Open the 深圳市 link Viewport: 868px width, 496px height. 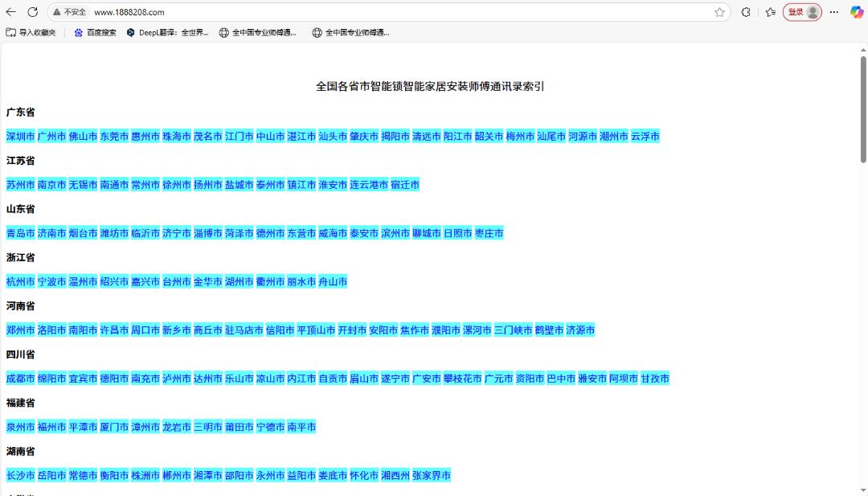[20, 136]
